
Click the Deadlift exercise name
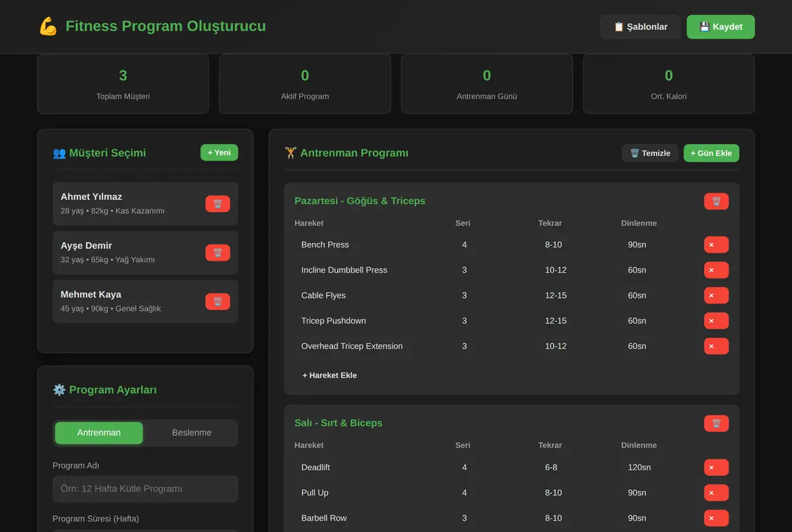click(315, 467)
